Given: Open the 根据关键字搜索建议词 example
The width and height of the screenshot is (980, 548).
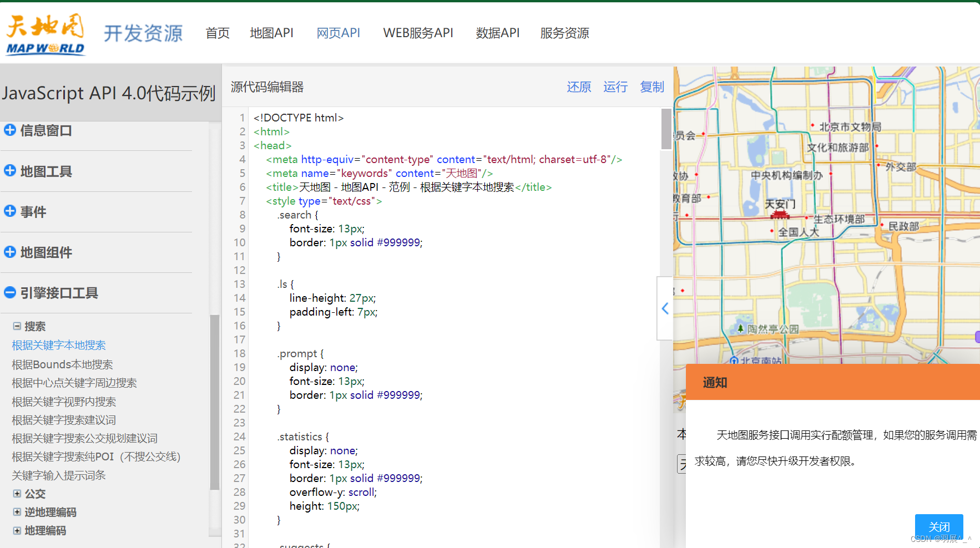Looking at the screenshot, I should click(x=64, y=420).
